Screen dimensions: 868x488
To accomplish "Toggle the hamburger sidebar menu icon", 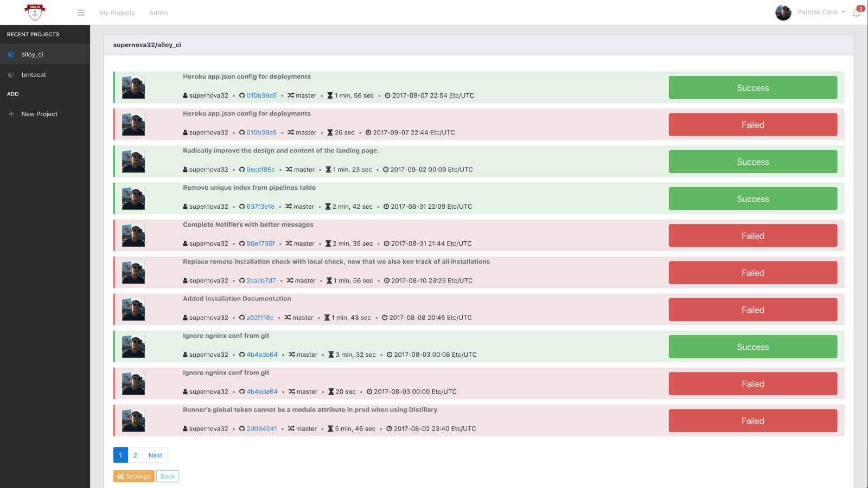I will click(81, 12).
